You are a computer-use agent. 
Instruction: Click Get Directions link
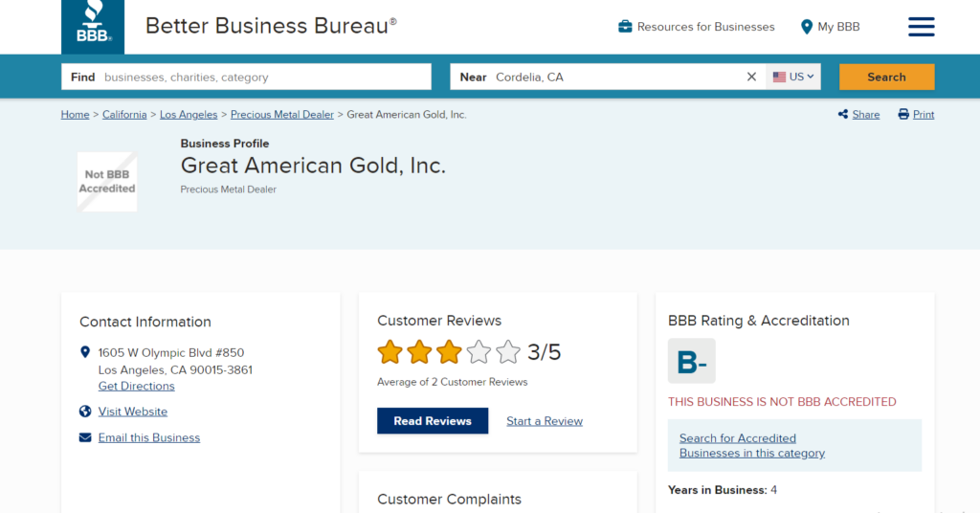(136, 386)
